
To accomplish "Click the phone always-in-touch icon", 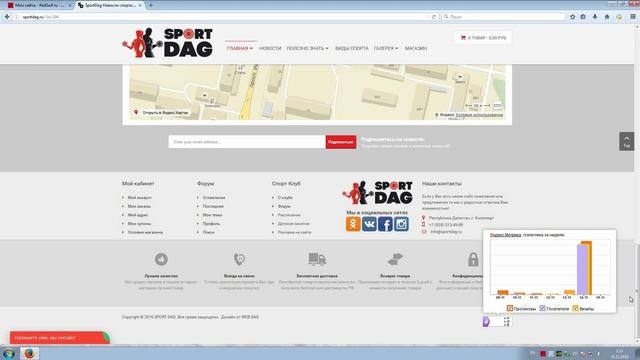I will point(239,259).
